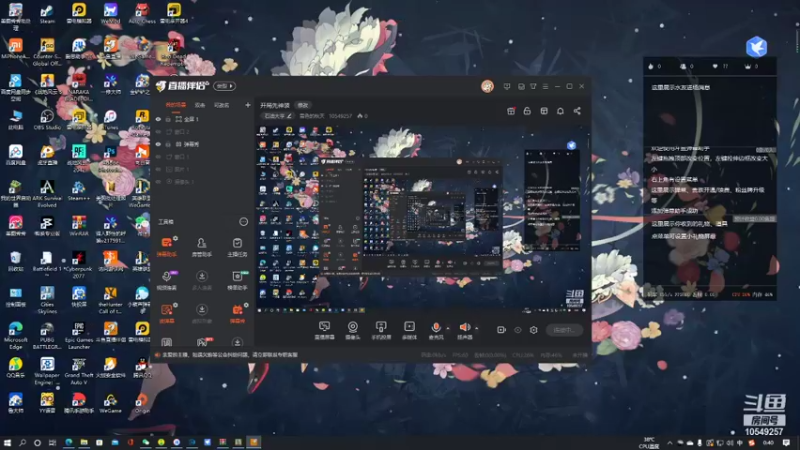Click the padlock icon above the preview
This screenshot has height=450, width=800.
[527, 111]
